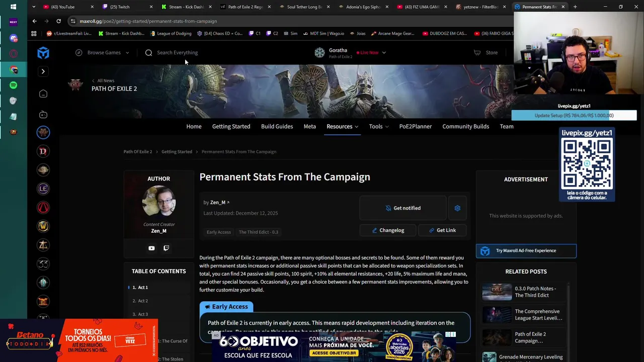Image resolution: width=644 pixels, height=362 pixels.
Task: Open the Windows Start menu
Action: (x=14, y=7)
